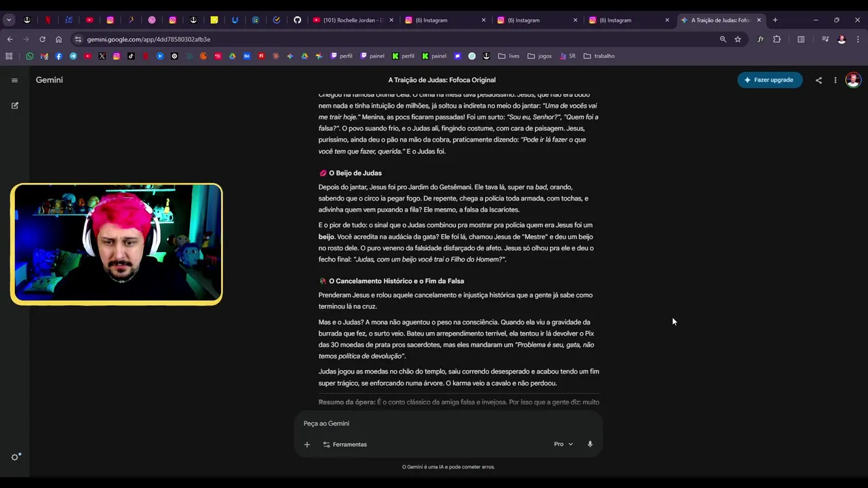
Task: Open the conversation more options menu
Action: point(835,80)
